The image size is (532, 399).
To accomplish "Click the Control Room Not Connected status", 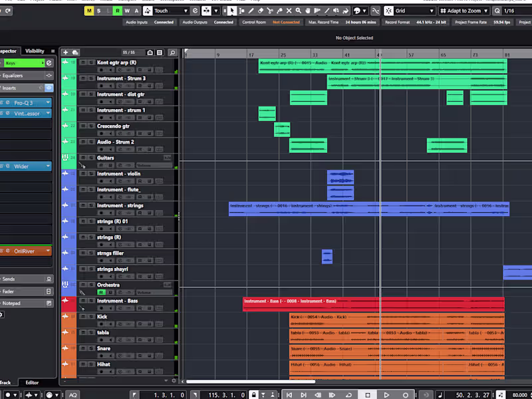I will pyautogui.click(x=271, y=22).
